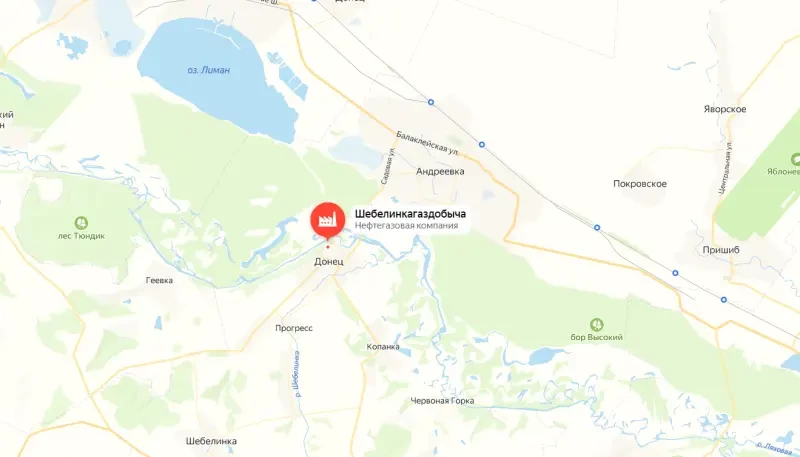Click the railway stop dot southeast of Пришиб
The width and height of the screenshot is (800, 457).
(723, 299)
